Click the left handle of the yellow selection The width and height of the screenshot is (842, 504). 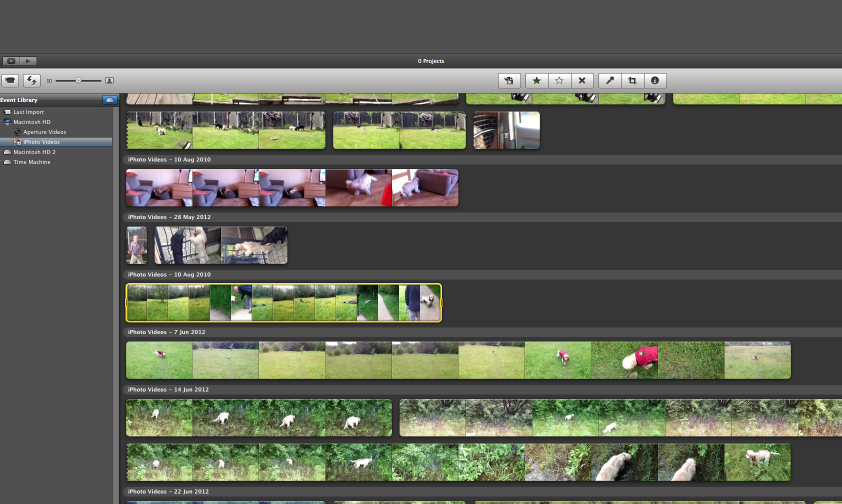126,303
